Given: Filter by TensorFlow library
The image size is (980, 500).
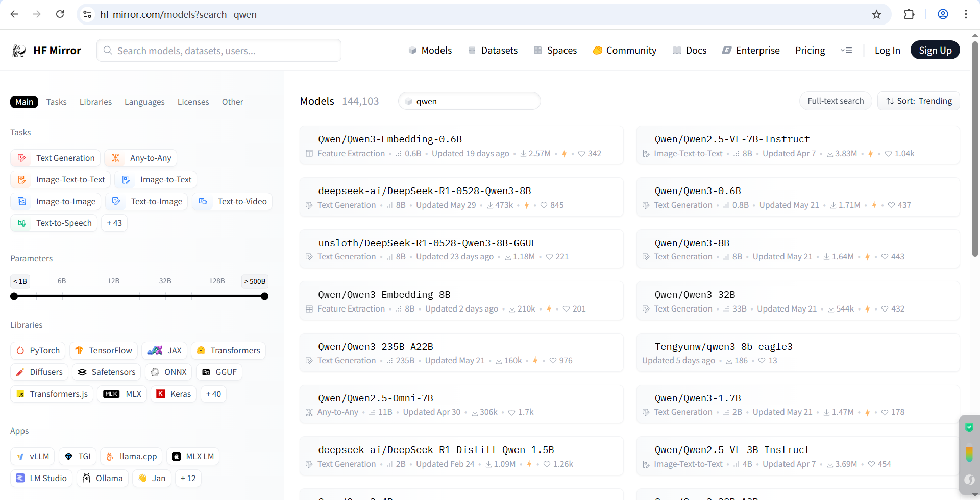Looking at the screenshot, I should pyautogui.click(x=104, y=351).
